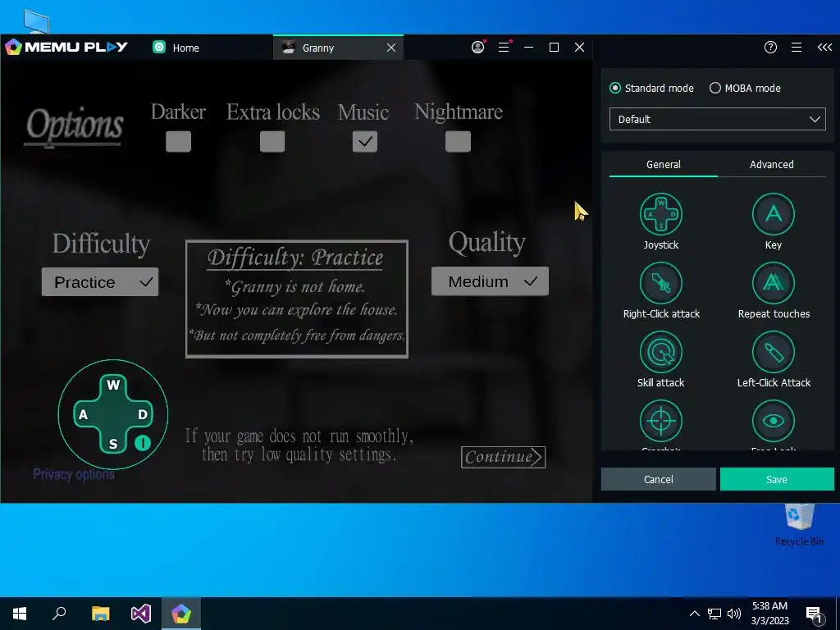The width and height of the screenshot is (840, 630).
Task: Select the WASD joystick overlay on game
Action: pyautogui.click(x=113, y=414)
